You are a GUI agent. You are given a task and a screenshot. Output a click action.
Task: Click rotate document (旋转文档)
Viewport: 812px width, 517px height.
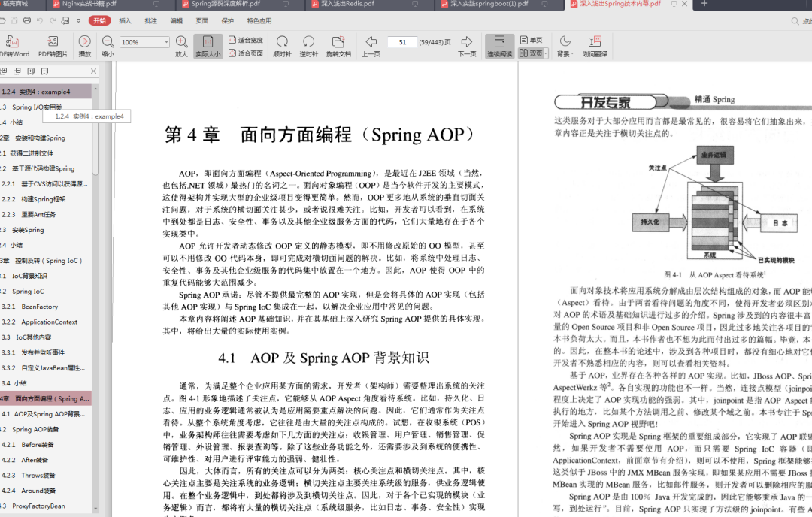(x=338, y=46)
